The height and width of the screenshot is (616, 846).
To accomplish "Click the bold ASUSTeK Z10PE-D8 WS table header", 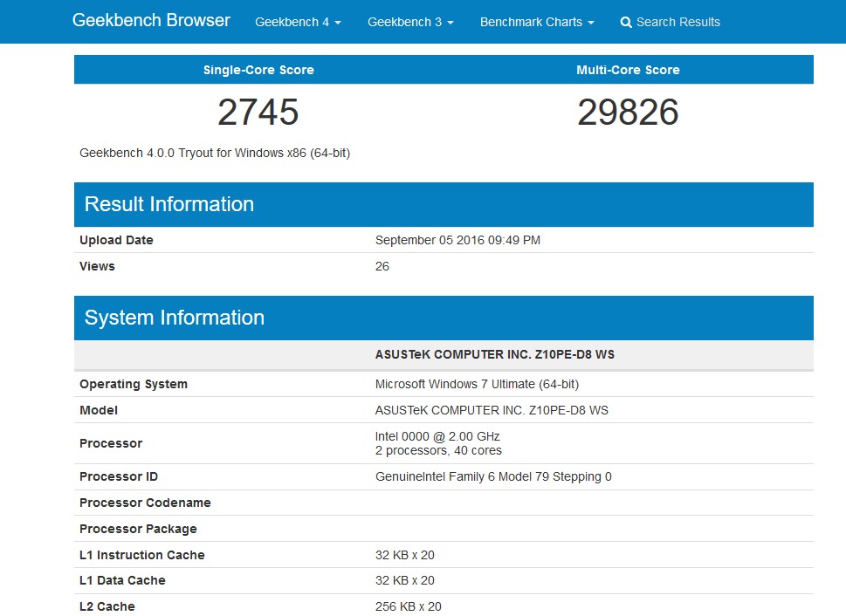I will click(495, 354).
